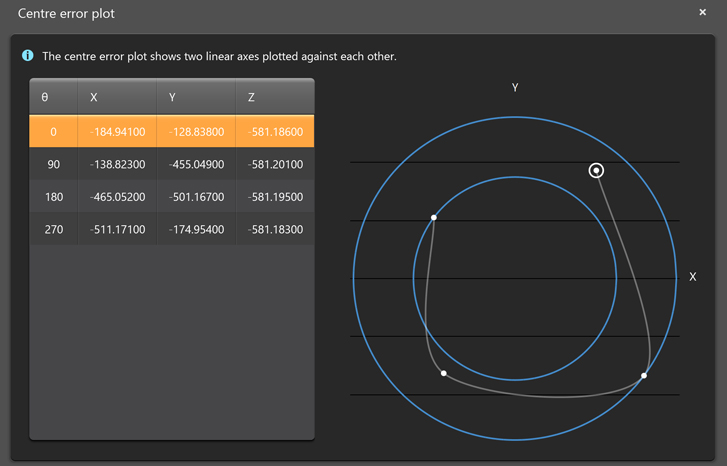Select the upper-left white point on the inner circle
Image resolution: width=727 pixels, height=466 pixels.
click(434, 217)
